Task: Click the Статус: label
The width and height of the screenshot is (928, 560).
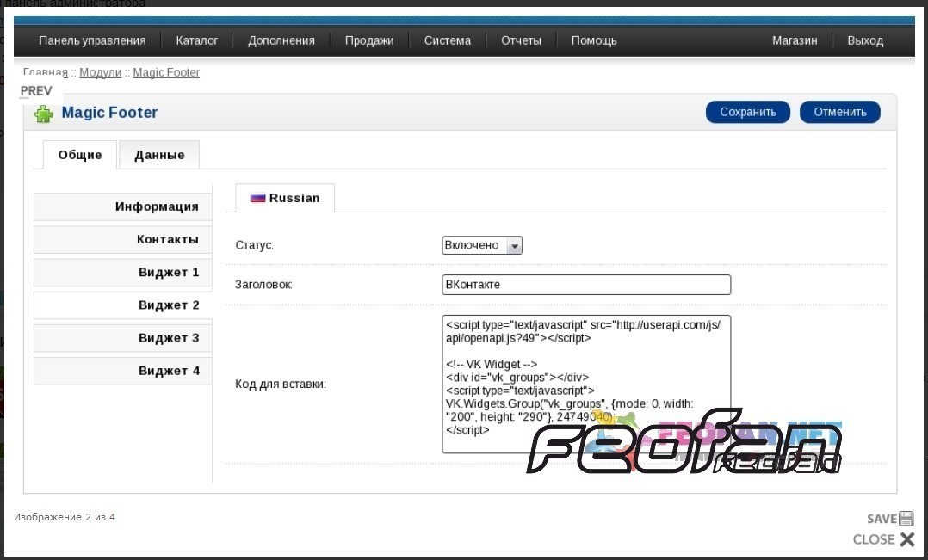Action: pyautogui.click(x=255, y=245)
